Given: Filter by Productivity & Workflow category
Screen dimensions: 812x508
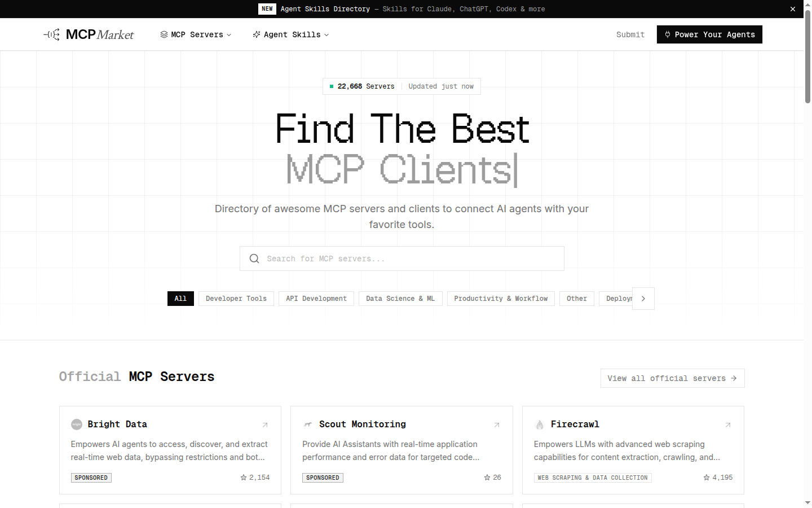Looking at the screenshot, I should tap(501, 299).
